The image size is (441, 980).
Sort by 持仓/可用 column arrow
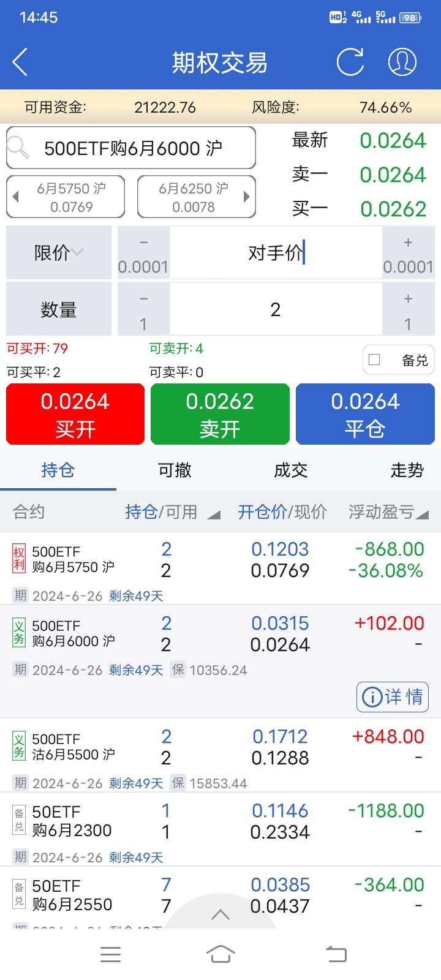[213, 515]
